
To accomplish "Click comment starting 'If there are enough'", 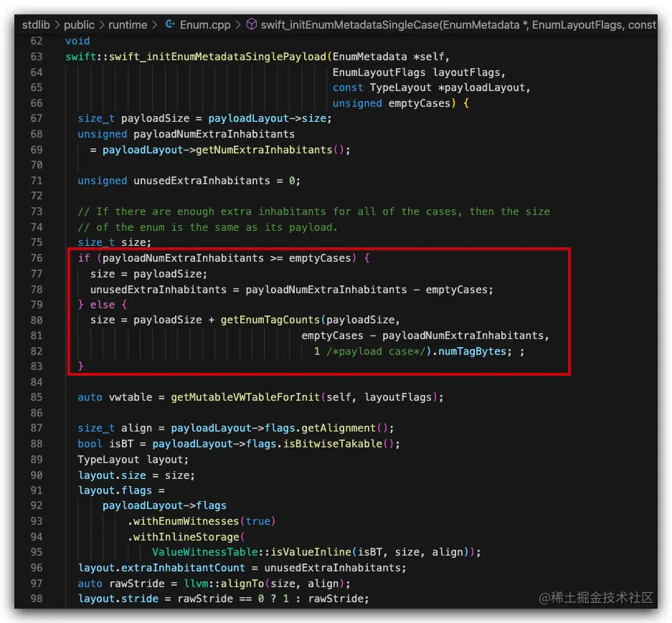I will point(313,211).
